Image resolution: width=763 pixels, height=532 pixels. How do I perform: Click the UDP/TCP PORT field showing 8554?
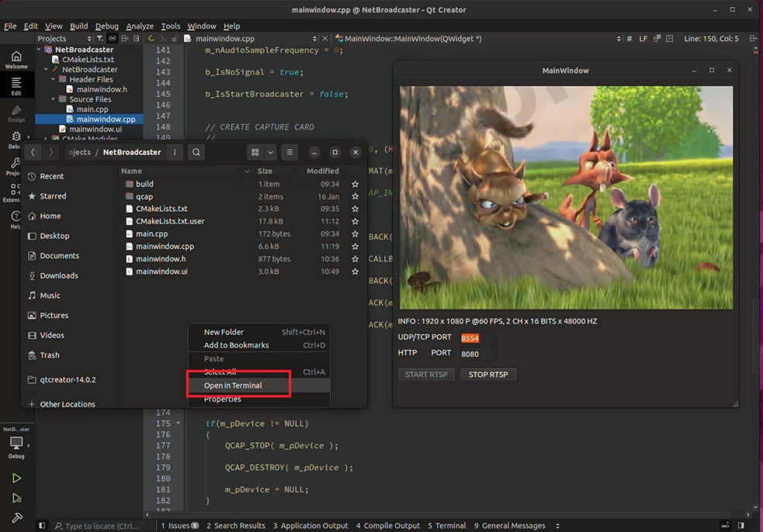(477, 338)
